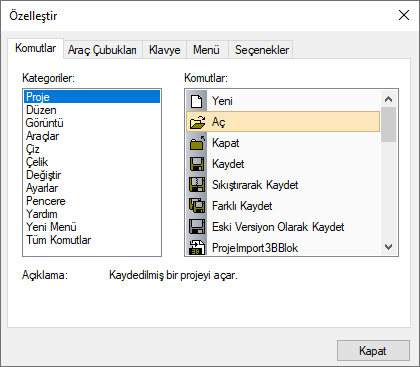Open the Klavye tab
The image size is (420, 367).
click(x=164, y=50)
